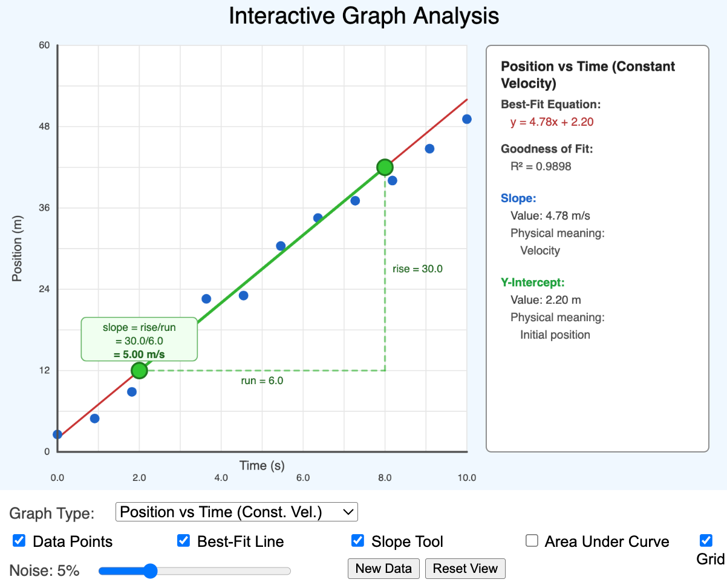Click the Interactive Graph Analysis title
The height and width of the screenshot is (588, 727).
(363, 16)
